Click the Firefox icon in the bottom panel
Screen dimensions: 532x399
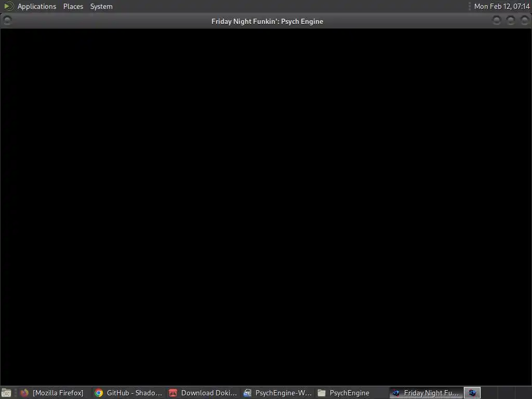tap(24, 393)
